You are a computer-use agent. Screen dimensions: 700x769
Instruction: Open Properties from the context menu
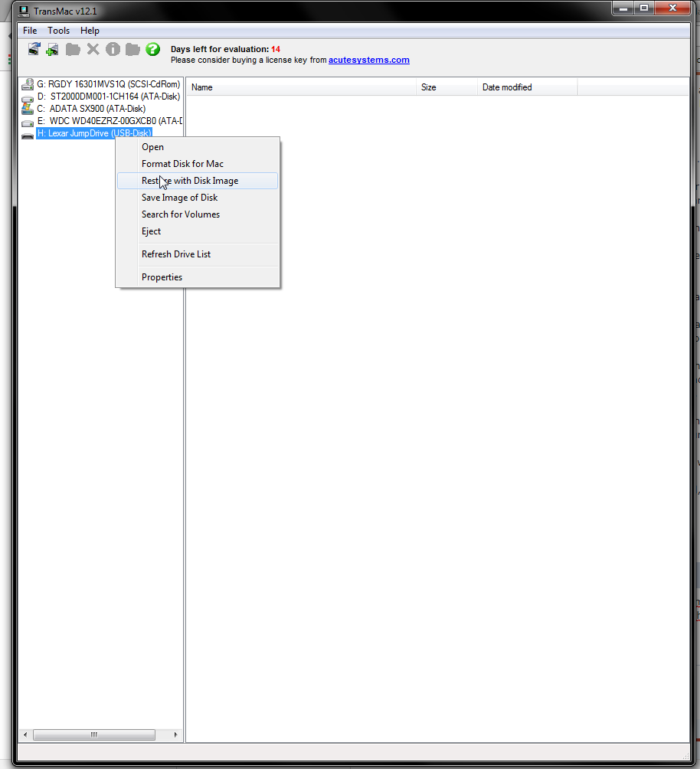point(198,277)
